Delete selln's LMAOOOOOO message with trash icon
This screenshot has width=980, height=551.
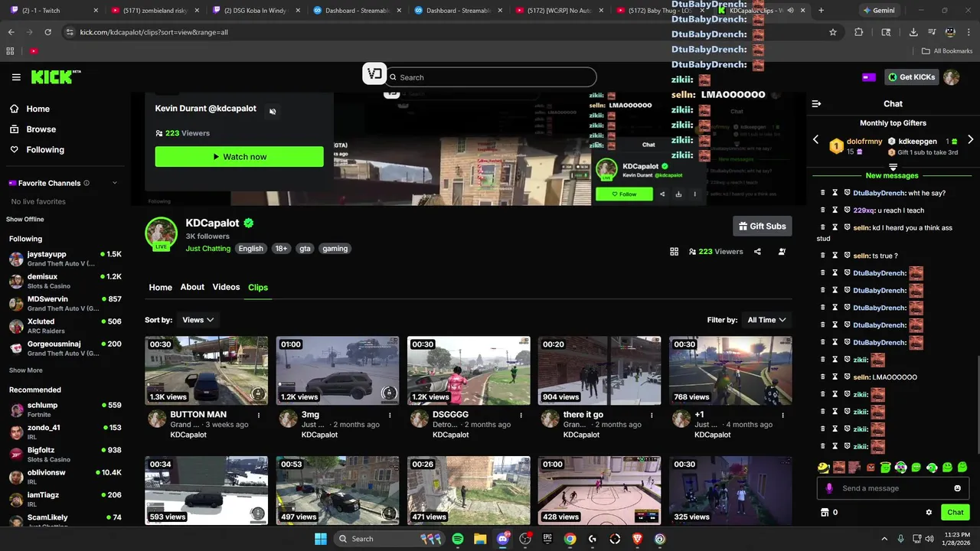pos(823,377)
